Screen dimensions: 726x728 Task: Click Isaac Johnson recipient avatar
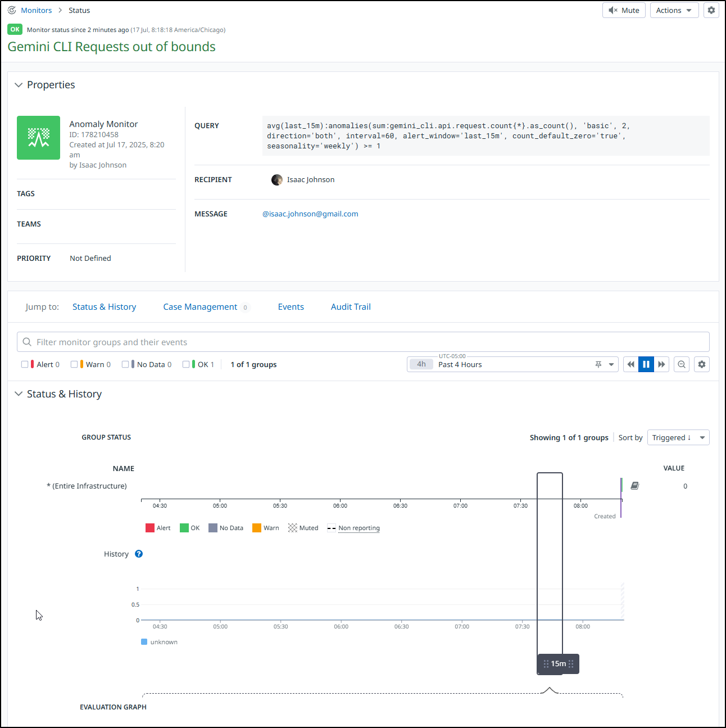coord(276,180)
